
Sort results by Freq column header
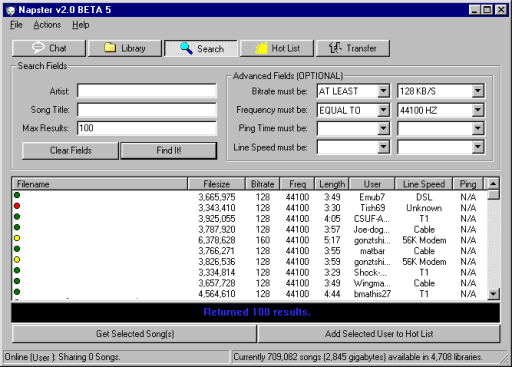coord(297,184)
